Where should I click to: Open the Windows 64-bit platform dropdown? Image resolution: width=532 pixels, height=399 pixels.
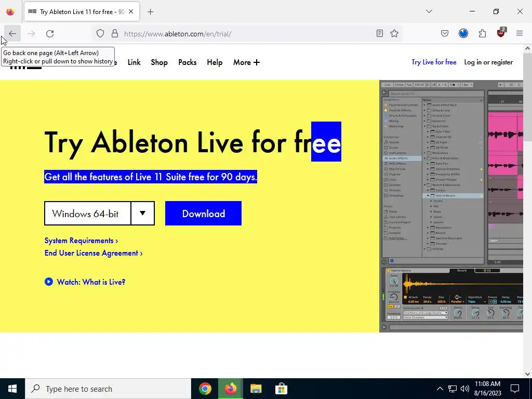[x=99, y=214]
